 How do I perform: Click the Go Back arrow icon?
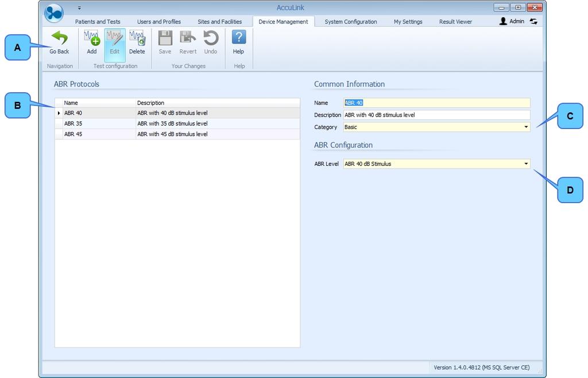pyautogui.click(x=59, y=38)
